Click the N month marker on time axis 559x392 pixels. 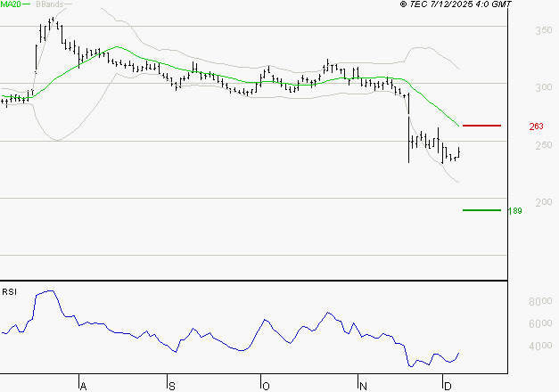(363, 386)
